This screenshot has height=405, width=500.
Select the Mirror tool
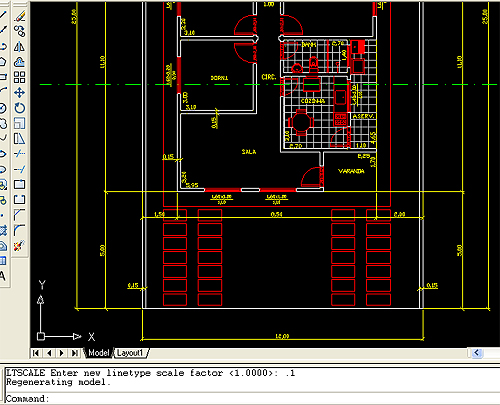(x=20, y=47)
